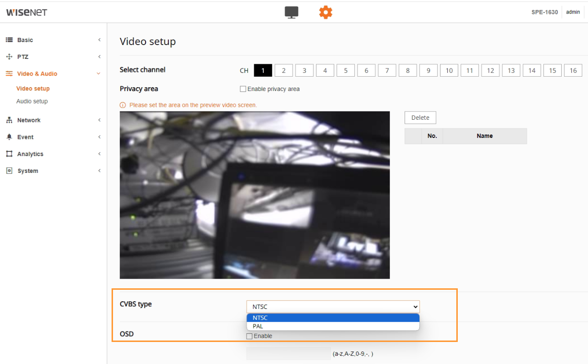
Task: Click the Wisenet logo
Action: (x=27, y=12)
